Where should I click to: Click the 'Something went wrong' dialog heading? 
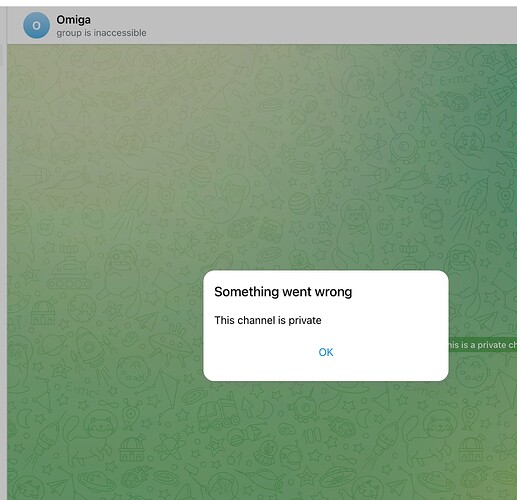click(283, 292)
